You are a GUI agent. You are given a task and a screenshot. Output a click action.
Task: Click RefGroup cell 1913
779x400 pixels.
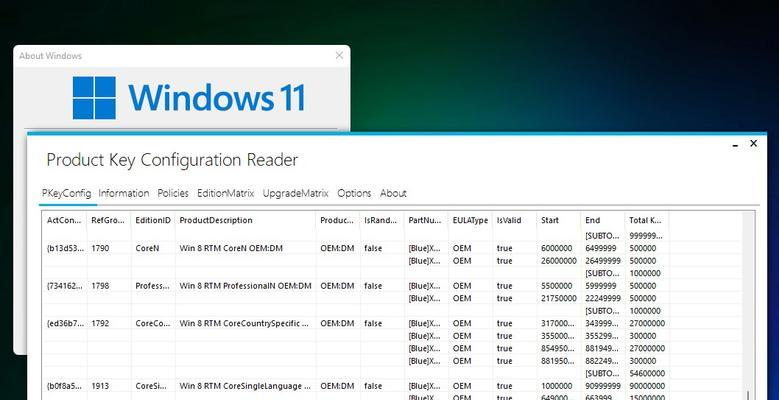coord(100,386)
